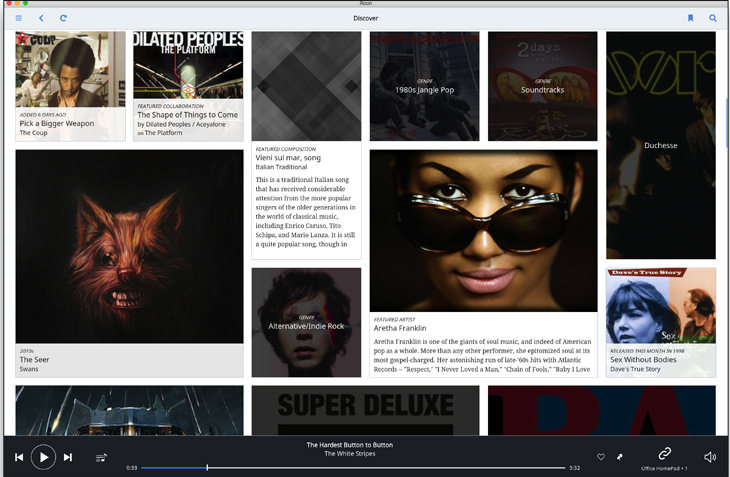Screen dimensions: 730x477
Task: Open bookmarks icon in the top bar
Action: [x=690, y=18]
